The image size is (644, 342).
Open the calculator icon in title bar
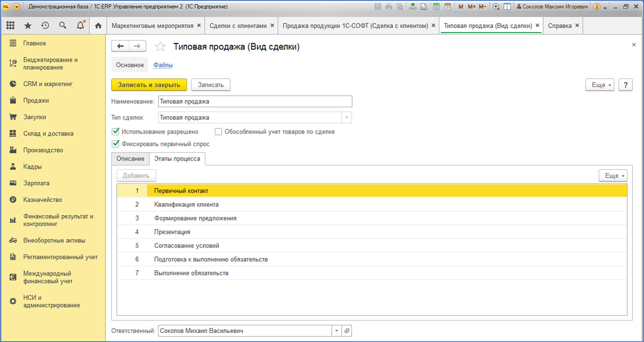(436, 7)
